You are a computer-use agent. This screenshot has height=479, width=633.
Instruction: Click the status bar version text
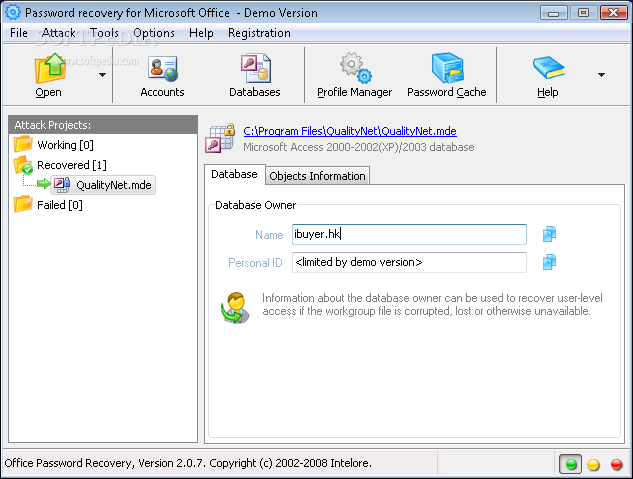(x=188, y=463)
